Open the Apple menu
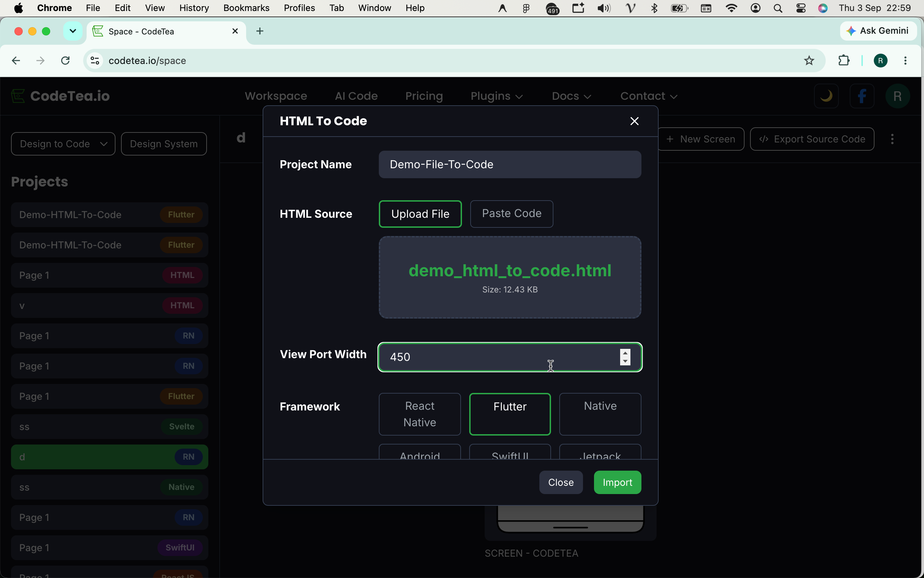This screenshot has height=578, width=924. click(x=18, y=8)
